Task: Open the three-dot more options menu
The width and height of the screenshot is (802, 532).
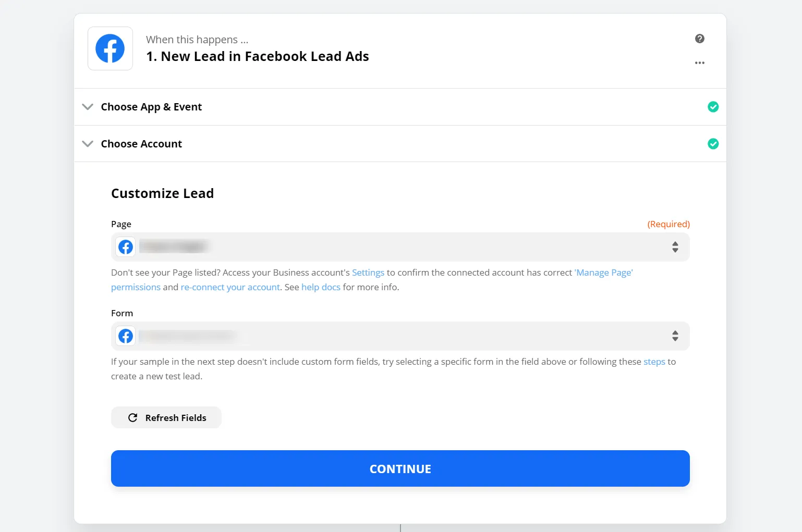Action: pos(700,63)
